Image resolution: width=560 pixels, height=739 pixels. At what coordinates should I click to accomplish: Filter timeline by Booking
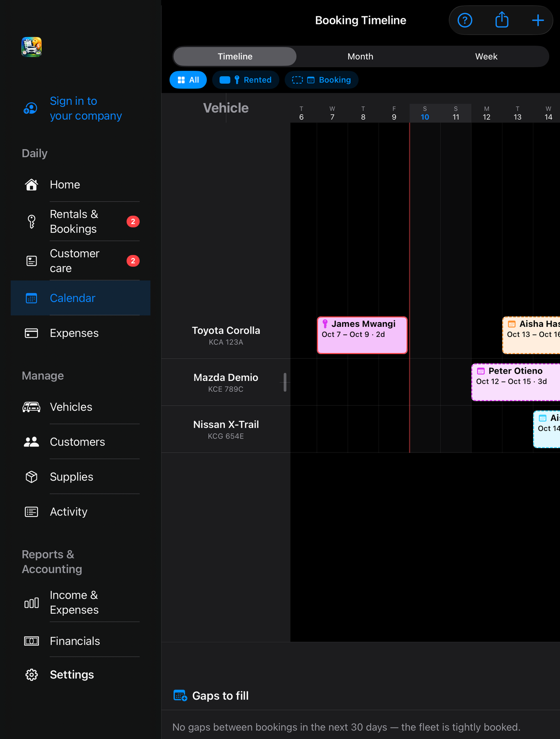tap(321, 80)
